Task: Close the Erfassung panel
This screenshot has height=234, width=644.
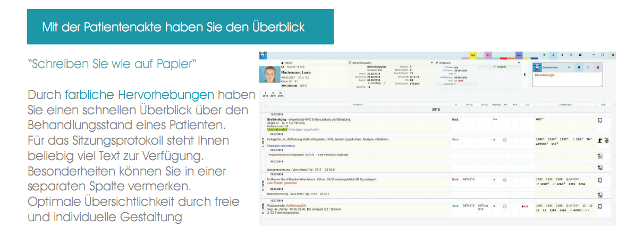Action: point(519,62)
